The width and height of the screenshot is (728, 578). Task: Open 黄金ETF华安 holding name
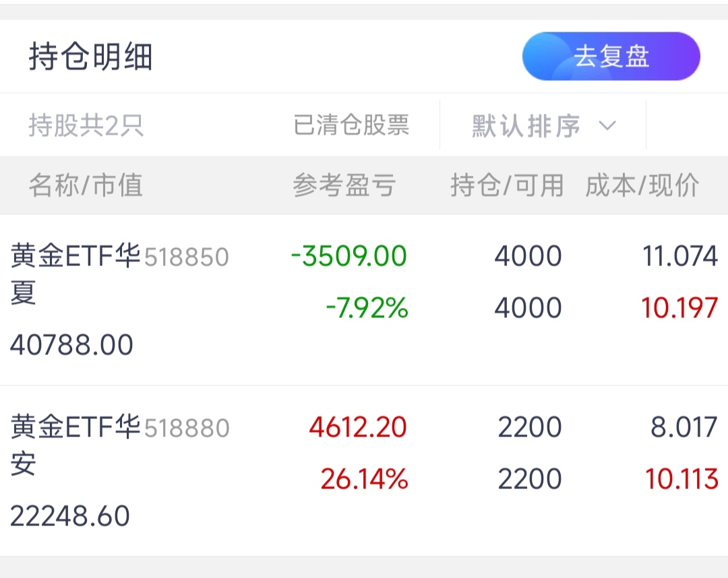coord(75,428)
